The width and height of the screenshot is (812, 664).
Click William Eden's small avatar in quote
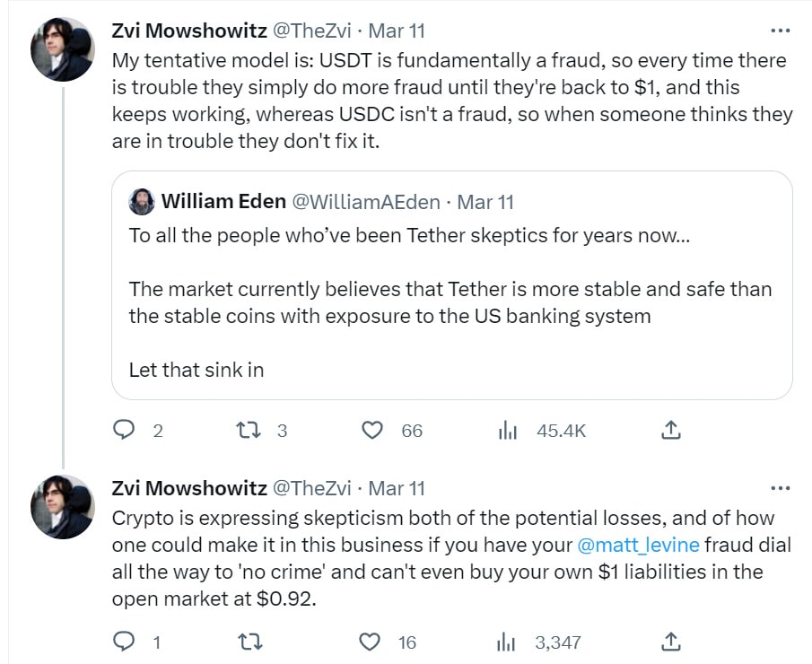[x=142, y=202]
